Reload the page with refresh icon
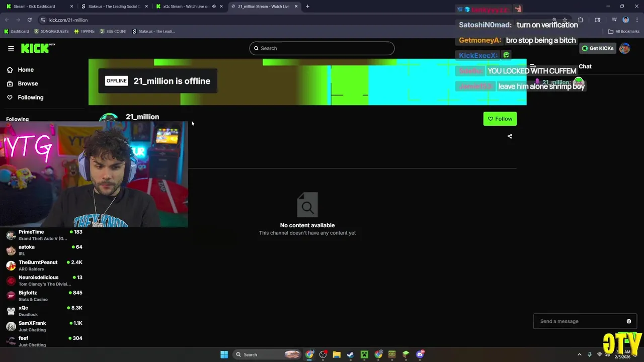 [30, 20]
